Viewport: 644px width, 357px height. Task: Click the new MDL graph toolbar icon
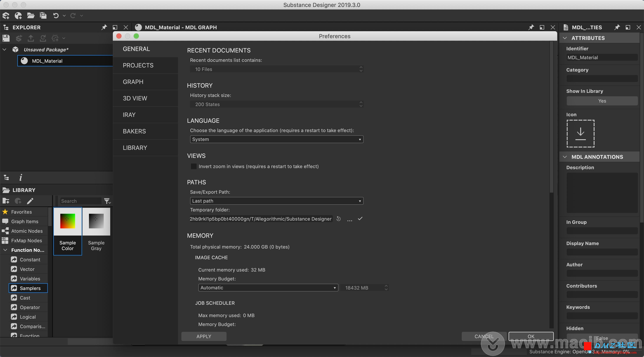click(18, 16)
